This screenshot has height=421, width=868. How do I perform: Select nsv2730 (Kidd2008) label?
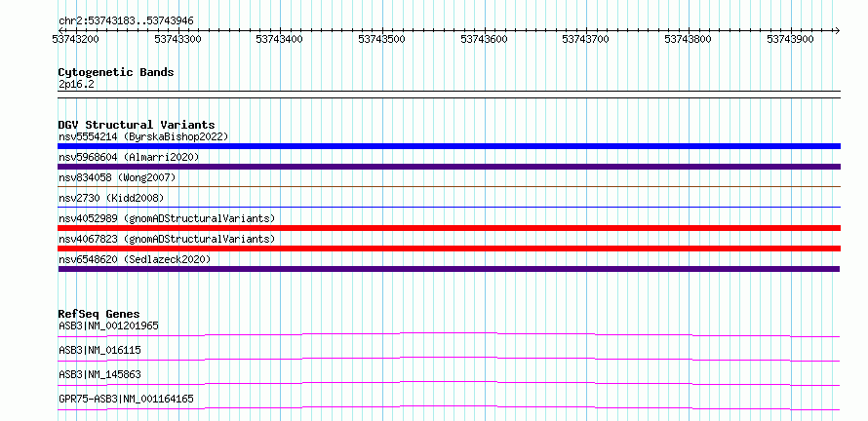click(x=111, y=198)
